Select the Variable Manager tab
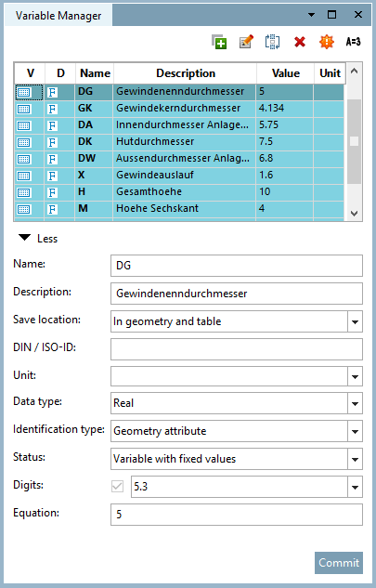Screen dimensions: 376x588 [x=58, y=16]
